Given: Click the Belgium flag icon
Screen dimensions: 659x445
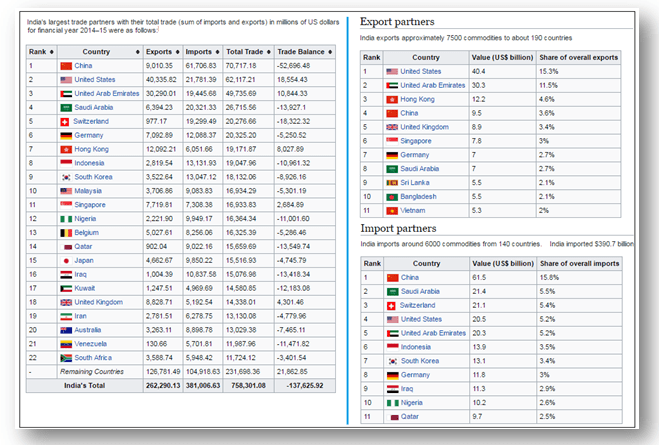Looking at the screenshot, I should [x=66, y=231].
